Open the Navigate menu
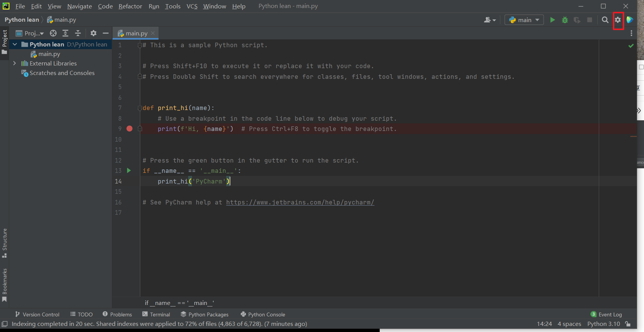 coord(79,6)
